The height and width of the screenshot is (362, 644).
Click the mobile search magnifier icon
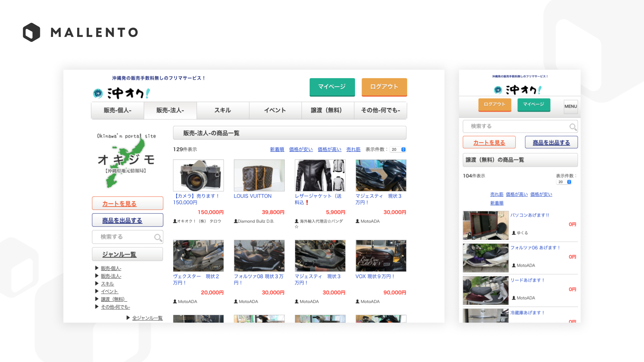pyautogui.click(x=573, y=127)
